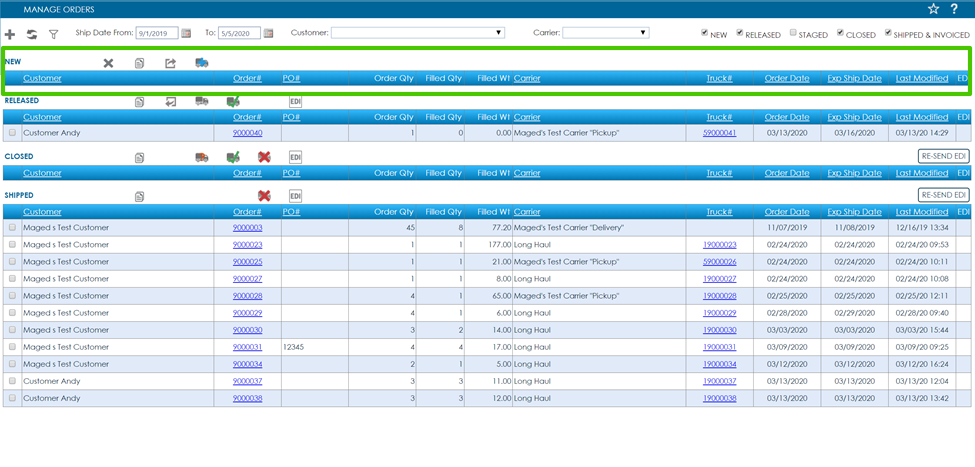Sort SHIPPED table by Order Date header

[x=787, y=212]
